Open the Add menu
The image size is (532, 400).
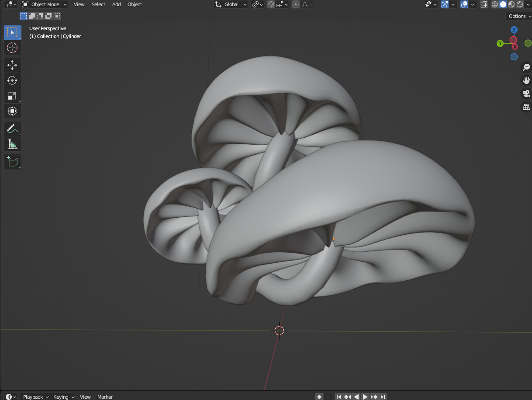(x=116, y=4)
